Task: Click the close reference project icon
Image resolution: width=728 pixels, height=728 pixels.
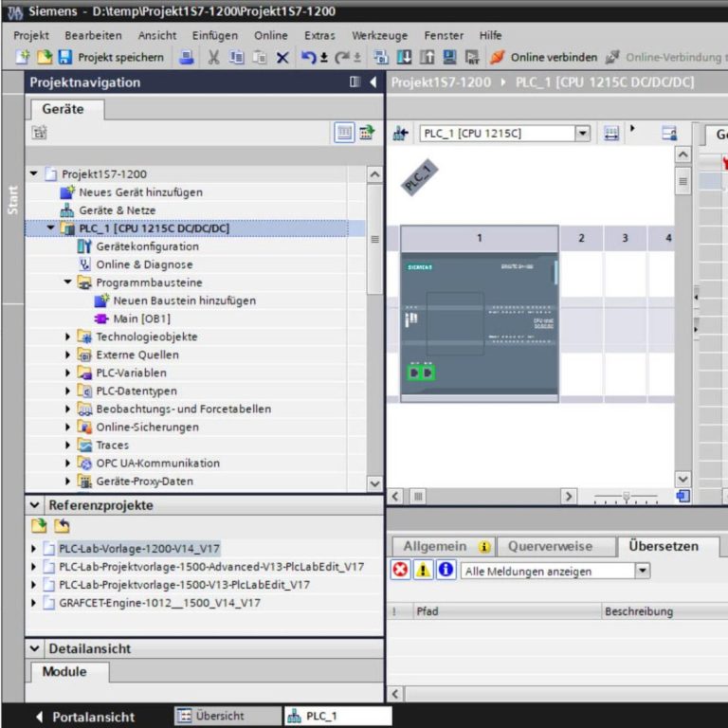Action: 62,526
